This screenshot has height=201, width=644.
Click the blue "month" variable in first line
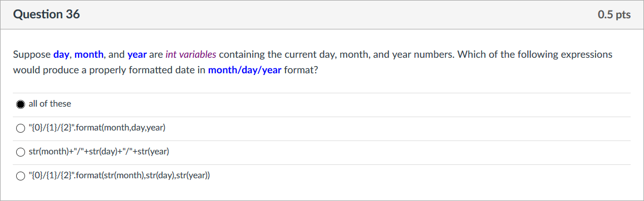(89, 55)
